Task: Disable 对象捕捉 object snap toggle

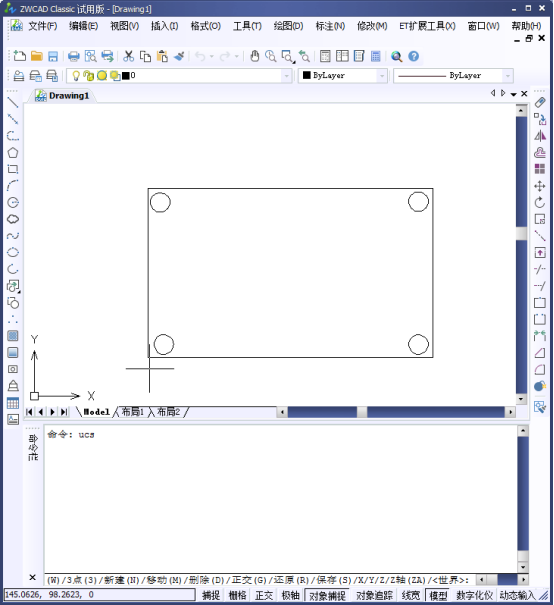Action: [327, 595]
